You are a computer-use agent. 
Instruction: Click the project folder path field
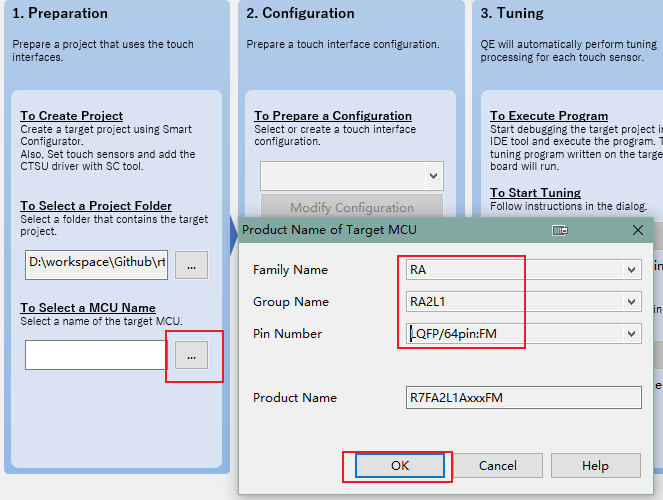pos(96,264)
